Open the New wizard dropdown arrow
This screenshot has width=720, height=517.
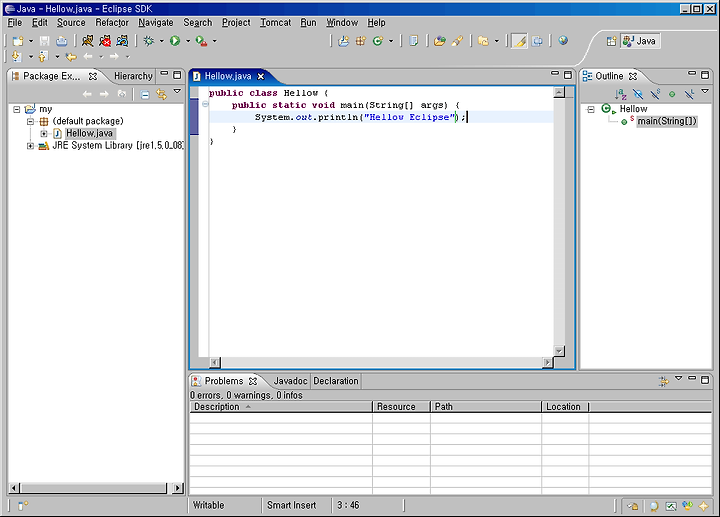[x=31, y=41]
